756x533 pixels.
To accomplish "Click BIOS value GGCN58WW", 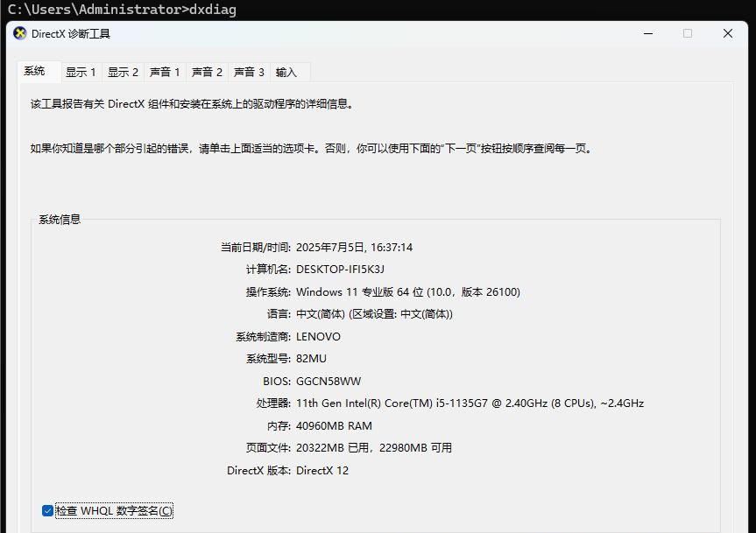I will 329,382.
